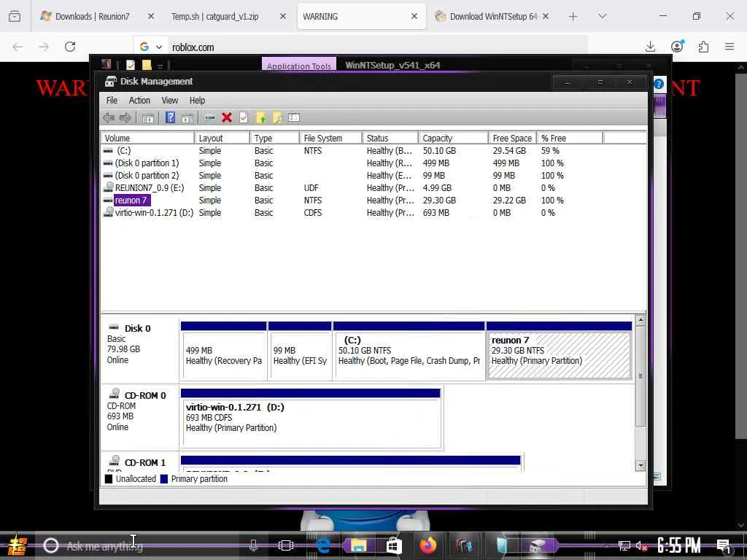Select the (Disk 0 partition 2) row
The image size is (747, 560).
pos(373,175)
